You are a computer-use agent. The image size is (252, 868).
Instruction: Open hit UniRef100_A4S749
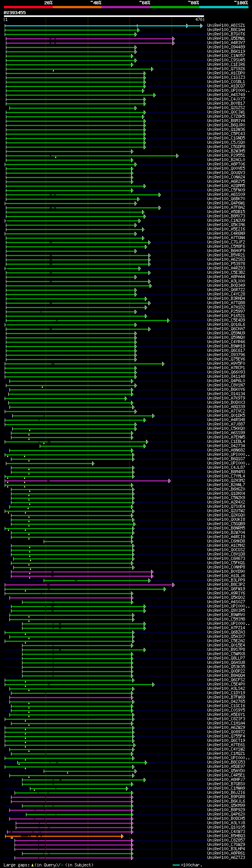coord(226,95)
